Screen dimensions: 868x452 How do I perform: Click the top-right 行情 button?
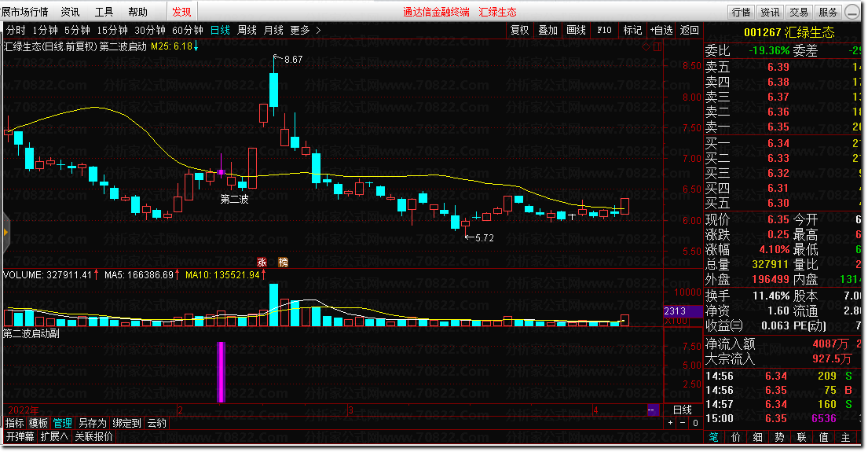click(741, 13)
